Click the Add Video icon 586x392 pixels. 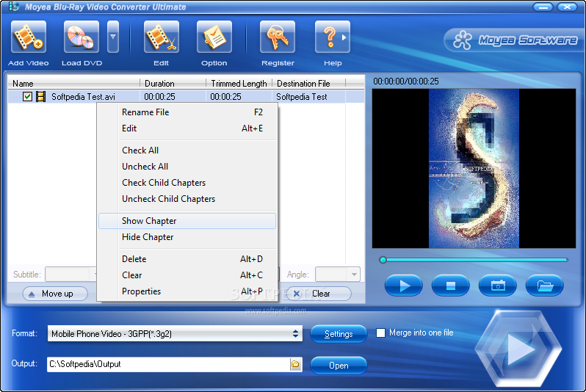pos(29,37)
